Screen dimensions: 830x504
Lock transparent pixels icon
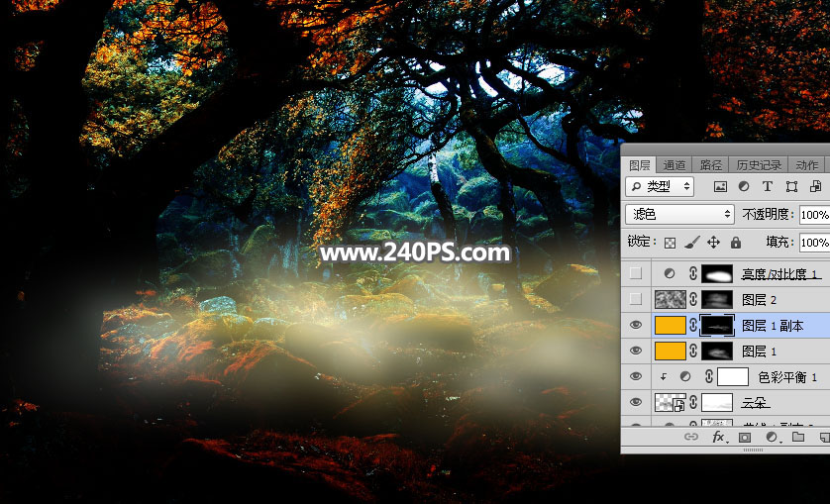(x=671, y=243)
